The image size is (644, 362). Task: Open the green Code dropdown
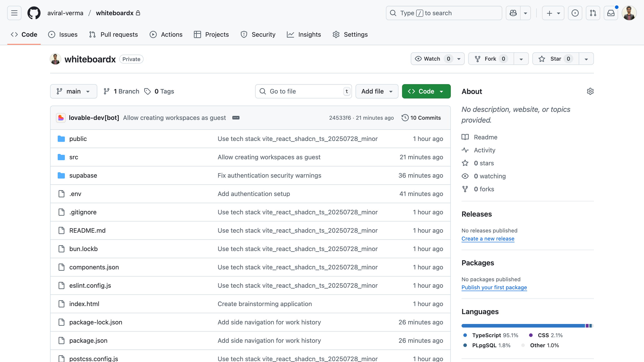(x=426, y=91)
